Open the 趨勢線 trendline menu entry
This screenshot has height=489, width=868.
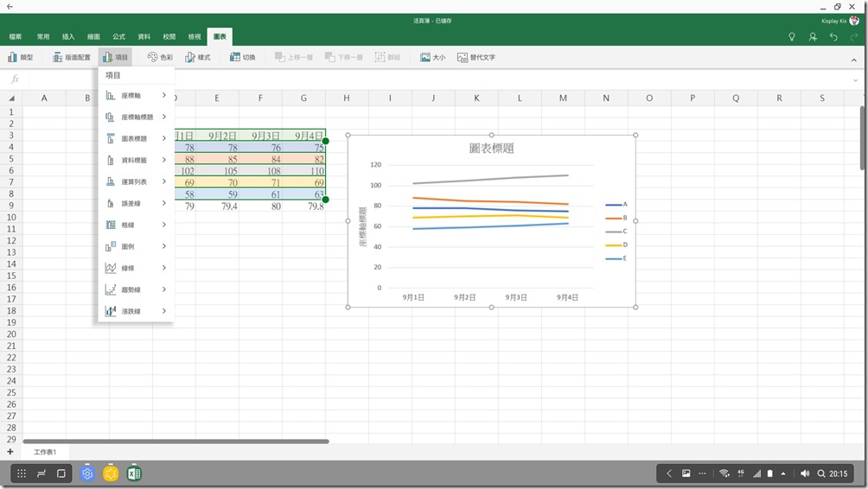pyautogui.click(x=135, y=289)
